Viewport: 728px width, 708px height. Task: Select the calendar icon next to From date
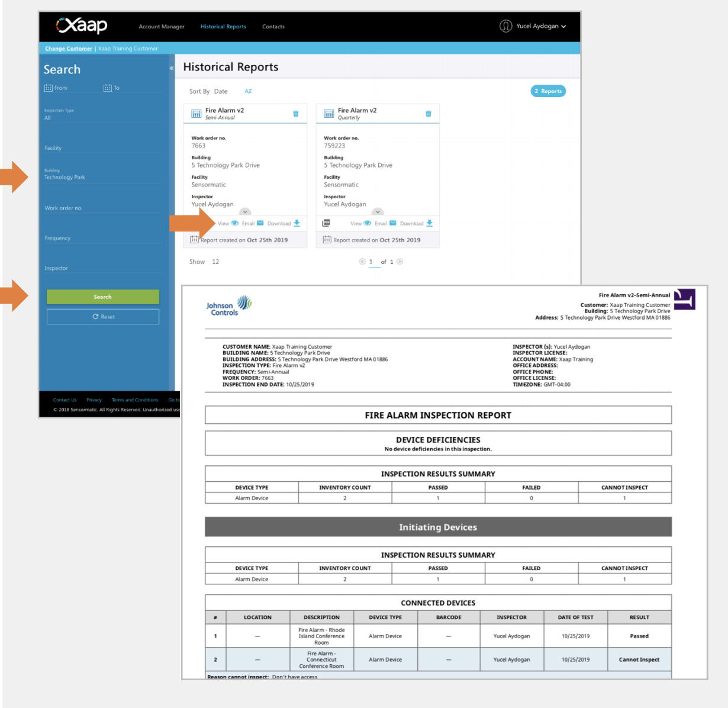(50, 88)
